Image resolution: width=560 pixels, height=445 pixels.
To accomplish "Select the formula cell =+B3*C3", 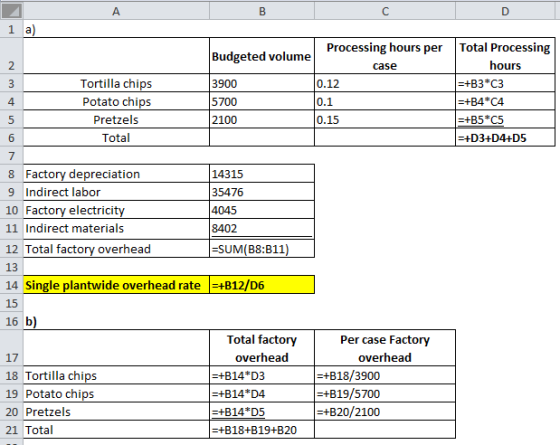I will coord(505,83).
